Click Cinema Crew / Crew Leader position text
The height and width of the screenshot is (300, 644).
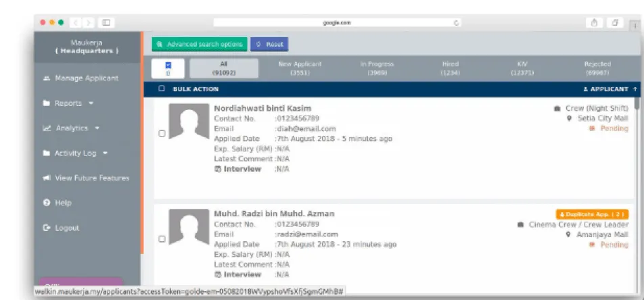coord(578,224)
